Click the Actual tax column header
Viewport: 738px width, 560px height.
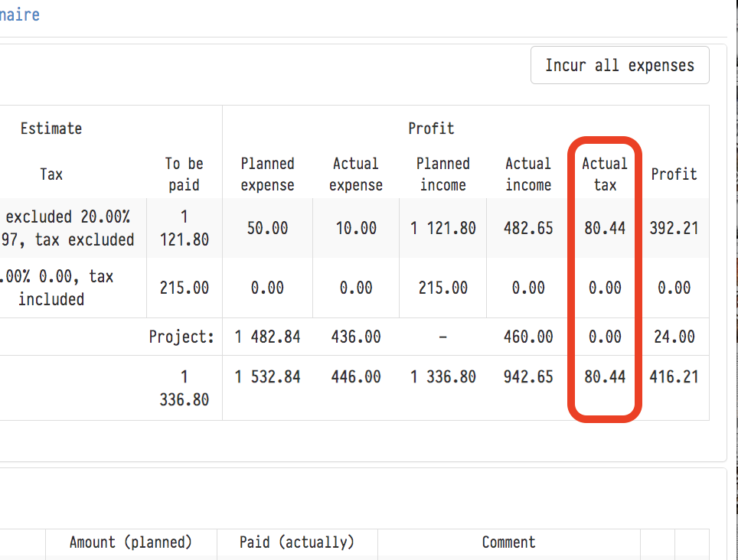604,174
